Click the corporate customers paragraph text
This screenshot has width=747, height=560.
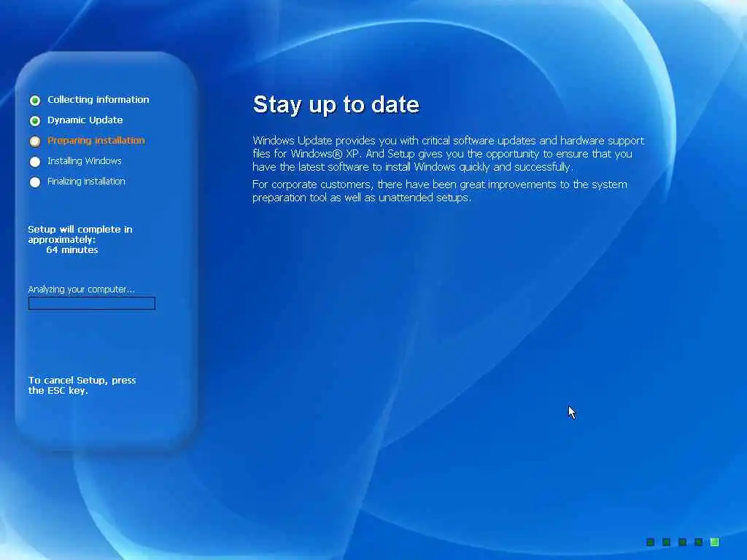(440, 191)
